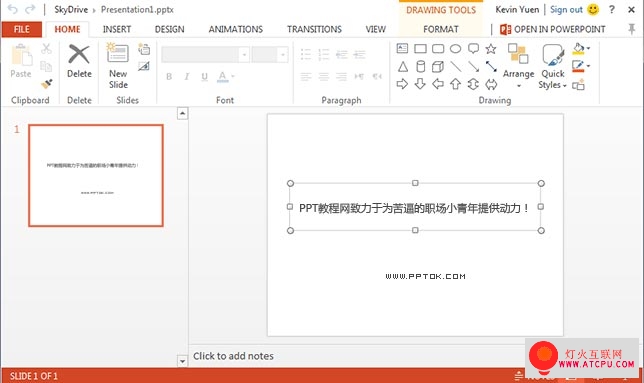Click the Duplicate Slide icon
The height and width of the screenshot is (383, 644).
click(x=144, y=49)
